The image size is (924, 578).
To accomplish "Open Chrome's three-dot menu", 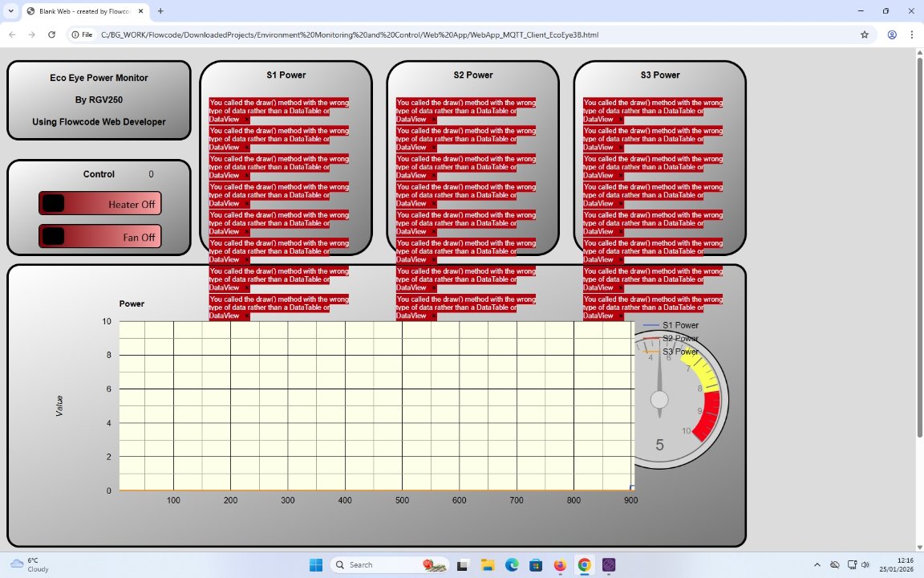I will tap(912, 35).
